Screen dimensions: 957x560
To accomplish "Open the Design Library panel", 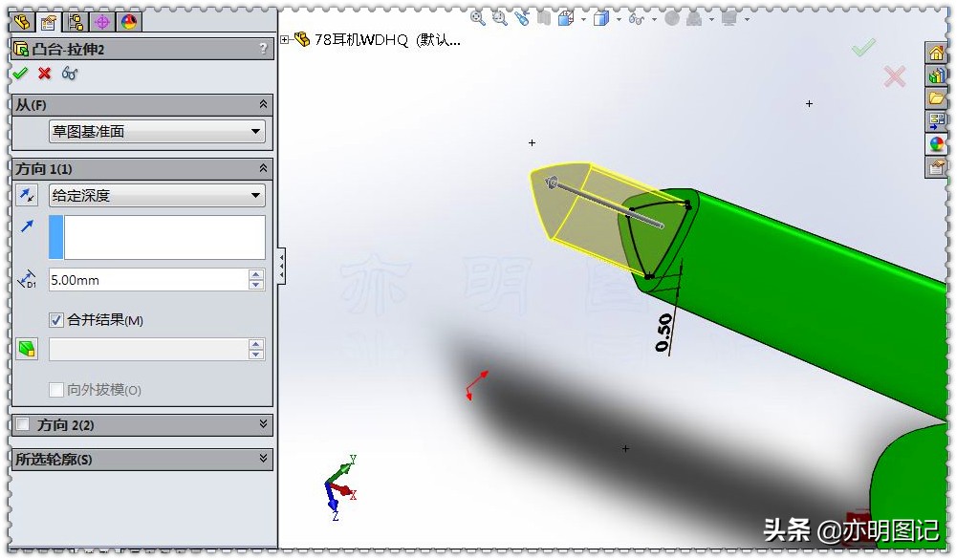I will (x=936, y=75).
